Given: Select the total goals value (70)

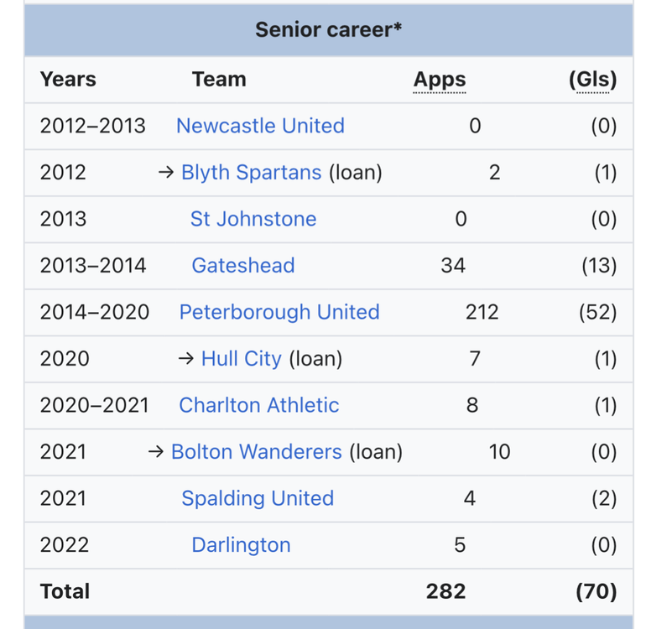Looking at the screenshot, I should tap(596, 592).
